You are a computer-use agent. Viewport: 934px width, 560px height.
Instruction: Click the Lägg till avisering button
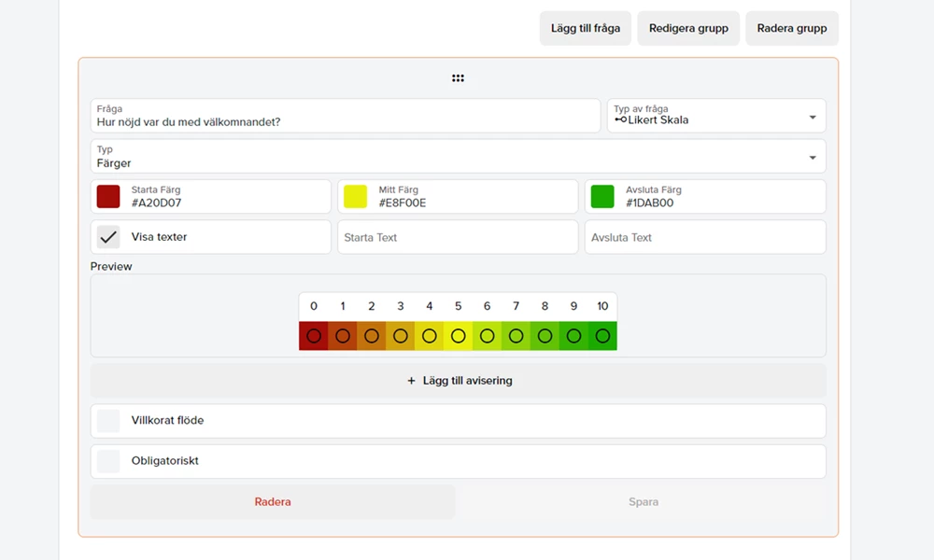pyautogui.click(x=458, y=381)
